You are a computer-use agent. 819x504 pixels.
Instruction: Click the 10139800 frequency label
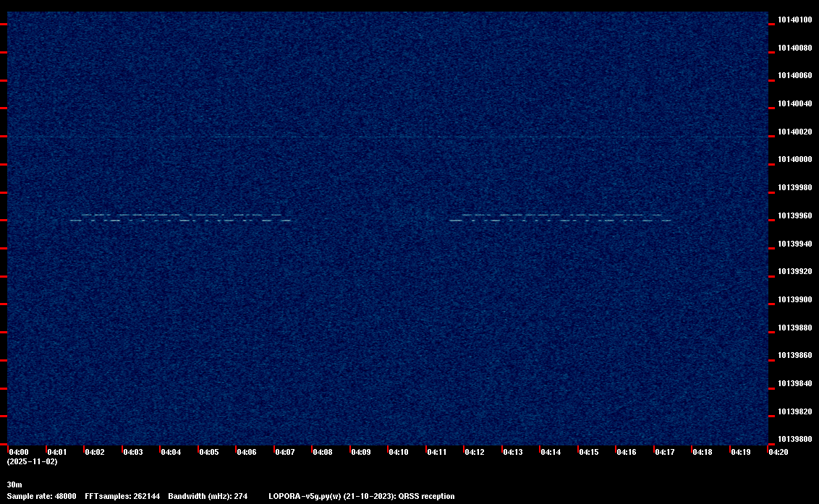point(795,439)
